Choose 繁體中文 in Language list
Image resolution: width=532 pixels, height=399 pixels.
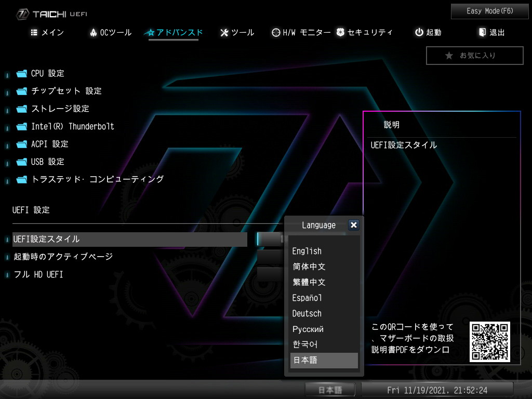point(324,282)
